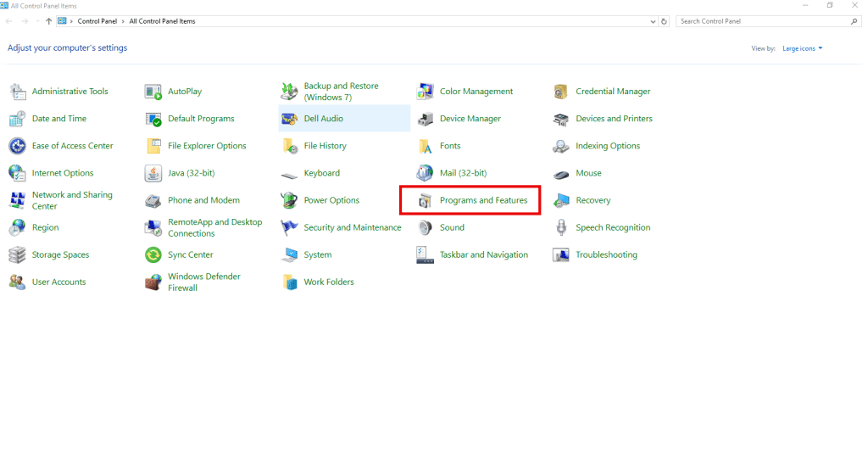Image resolution: width=868 pixels, height=464 pixels.
Task: Expand the breadcrumb chevron after Control Panel
Action: pos(124,21)
